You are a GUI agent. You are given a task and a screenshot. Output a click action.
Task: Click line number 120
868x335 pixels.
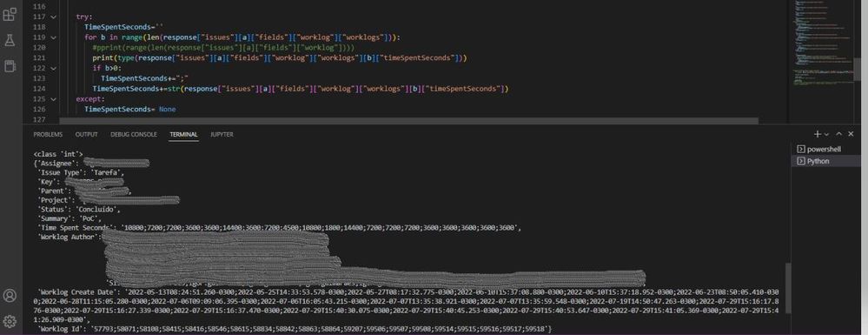coord(39,48)
